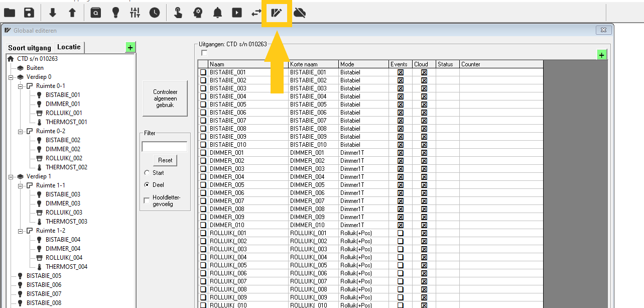This screenshot has width=644, height=308.
Task: Open the head with gear toolbar icon
Action: pyautogui.click(x=198, y=13)
